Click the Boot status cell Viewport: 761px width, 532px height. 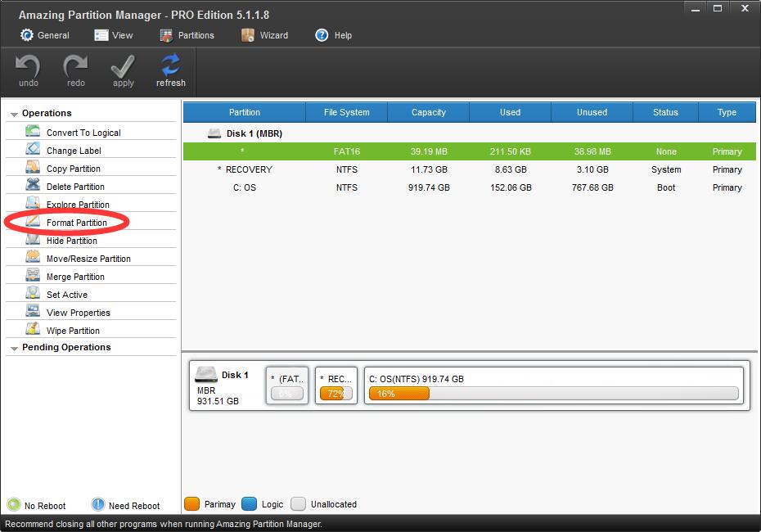point(666,187)
